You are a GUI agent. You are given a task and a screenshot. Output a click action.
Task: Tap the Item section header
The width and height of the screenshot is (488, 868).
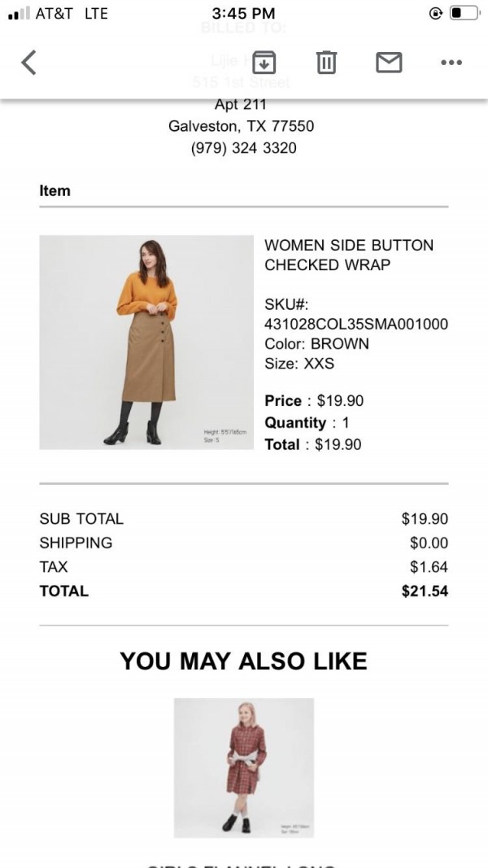coord(54,190)
